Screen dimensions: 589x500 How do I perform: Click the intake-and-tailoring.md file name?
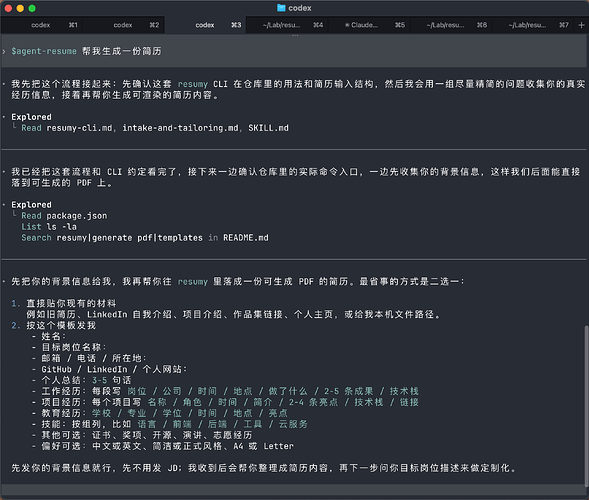[180, 128]
